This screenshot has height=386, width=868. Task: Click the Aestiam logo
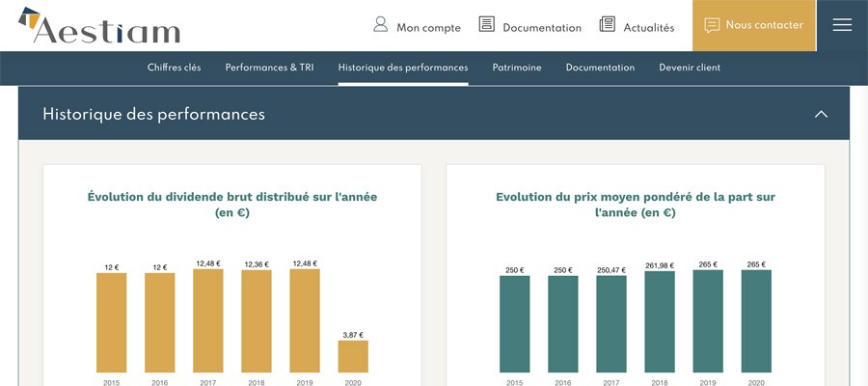(99, 25)
